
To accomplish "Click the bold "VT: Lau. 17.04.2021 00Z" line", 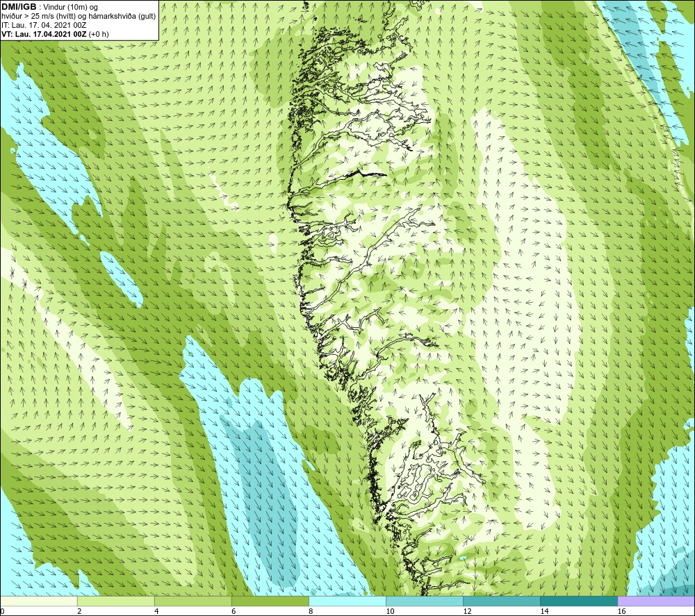I will point(55,34).
